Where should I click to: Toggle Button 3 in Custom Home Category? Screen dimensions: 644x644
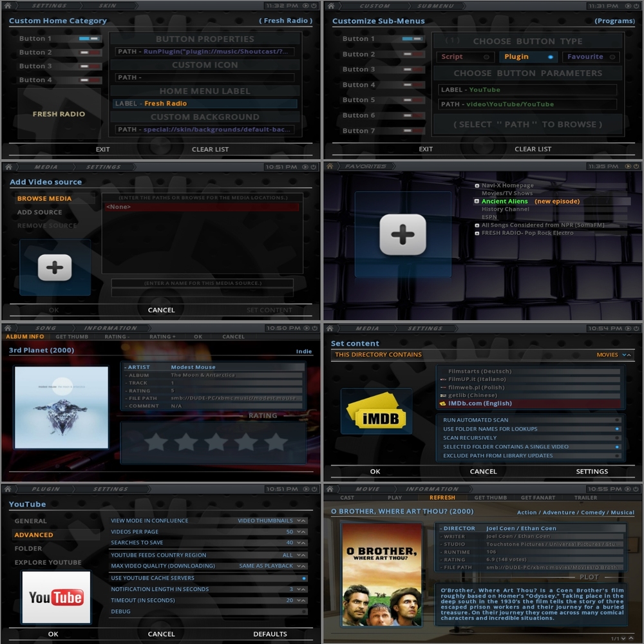pos(89,66)
